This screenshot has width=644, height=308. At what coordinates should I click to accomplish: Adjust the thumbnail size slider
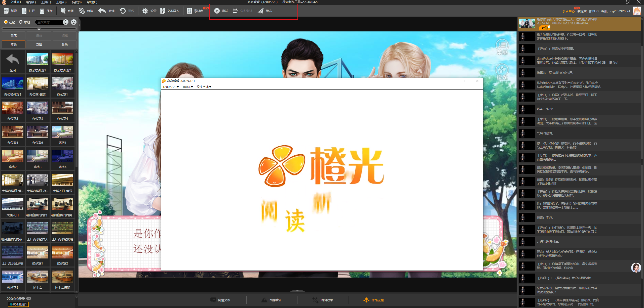click(x=39, y=29)
